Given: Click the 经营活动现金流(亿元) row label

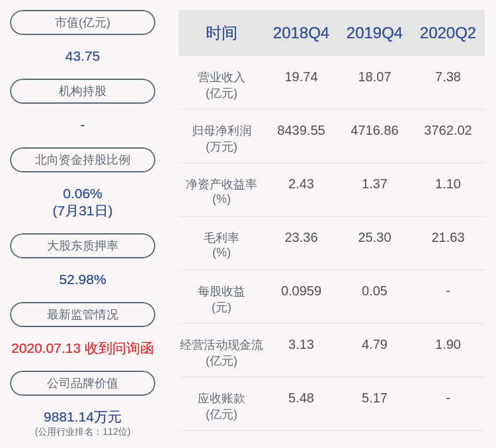Looking at the screenshot, I should (x=222, y=353).
